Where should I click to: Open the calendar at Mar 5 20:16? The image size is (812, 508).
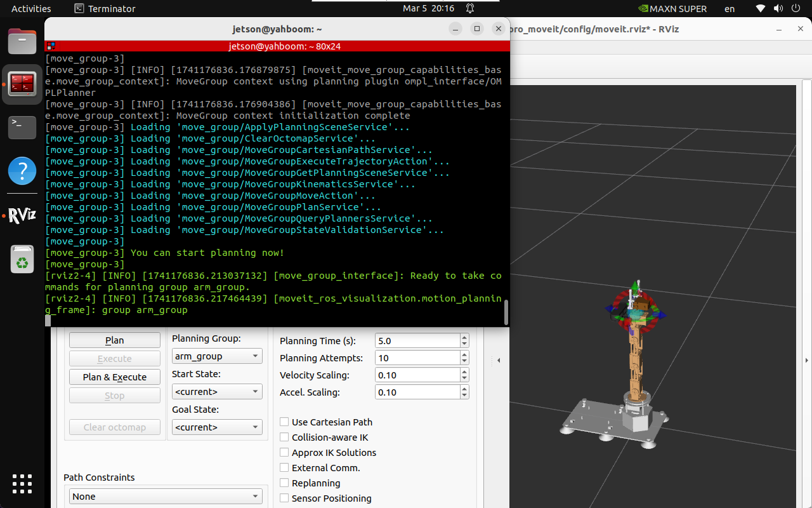click(x=429, y=9)
